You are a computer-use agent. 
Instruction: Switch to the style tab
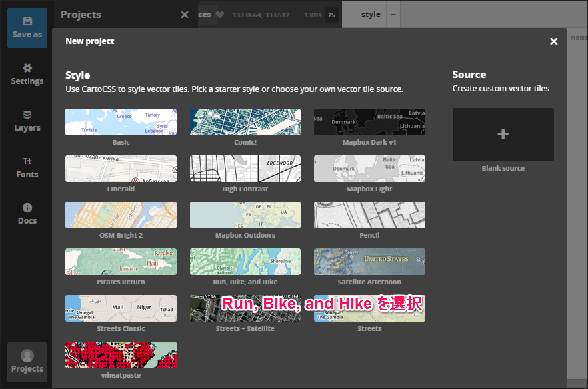pyautogui.click(x=371, y=15)
